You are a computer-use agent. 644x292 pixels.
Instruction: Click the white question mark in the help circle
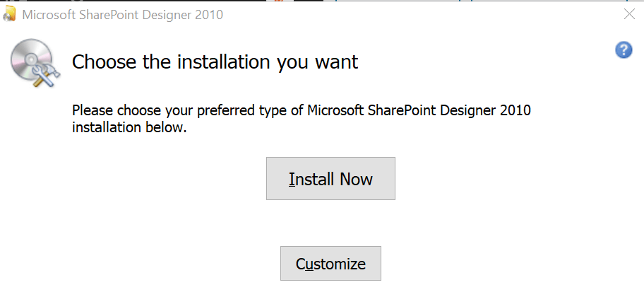[624, 49]
